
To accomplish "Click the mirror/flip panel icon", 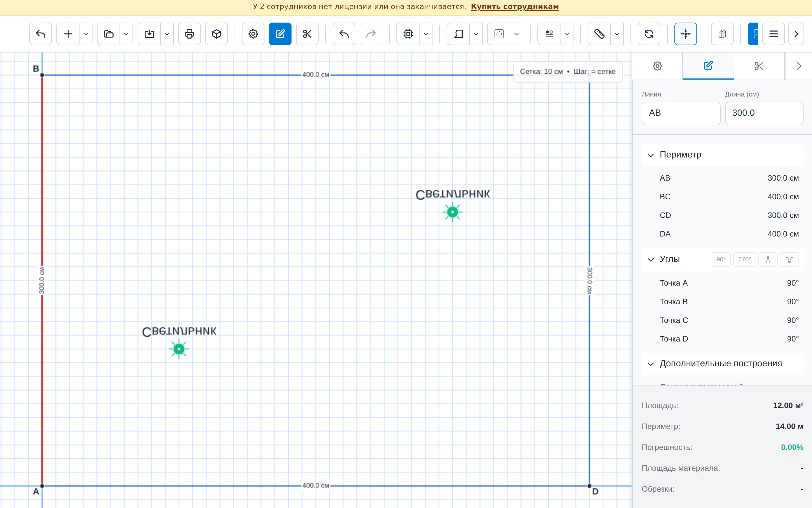I will point(722,34).
